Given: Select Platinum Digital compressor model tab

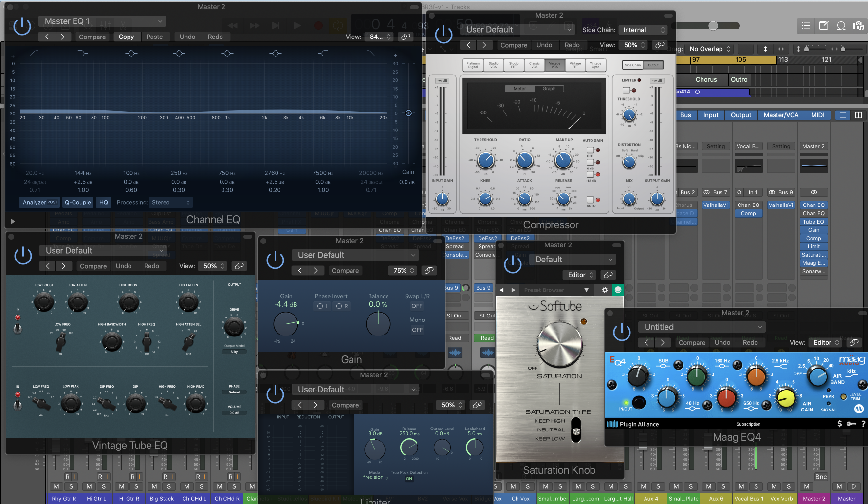Looking at the screenshot, I should pos(473,65).
